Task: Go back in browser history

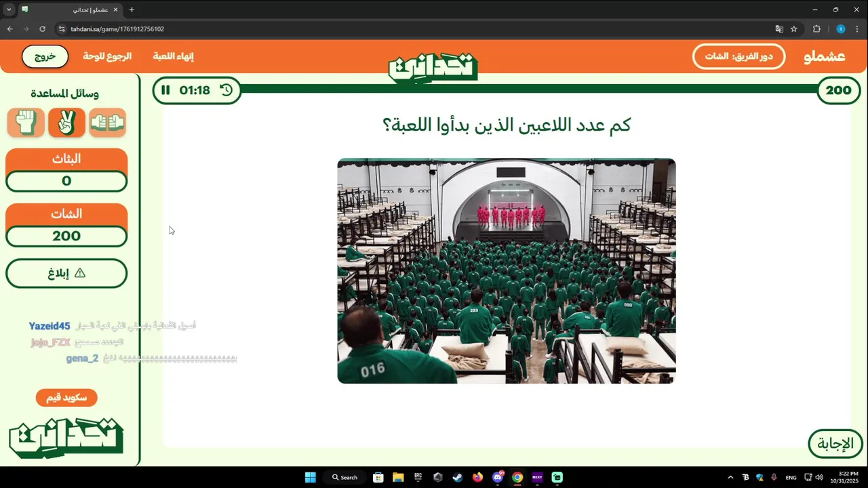Action: 9,29
